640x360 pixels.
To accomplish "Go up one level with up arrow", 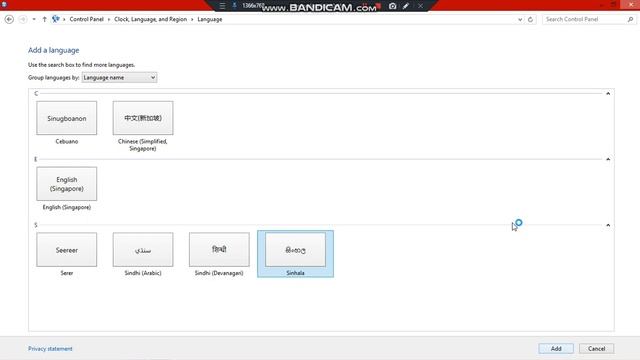I will click(x=44, y=19).
